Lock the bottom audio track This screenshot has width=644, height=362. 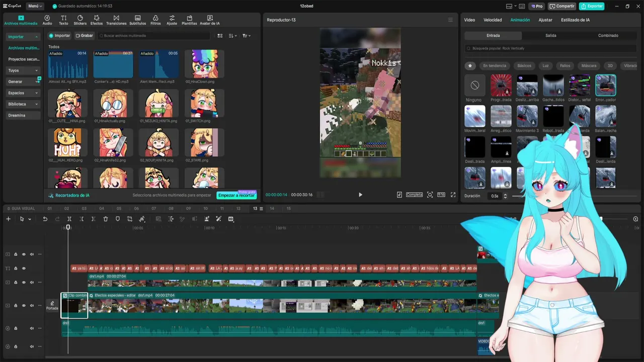(16, 346)
